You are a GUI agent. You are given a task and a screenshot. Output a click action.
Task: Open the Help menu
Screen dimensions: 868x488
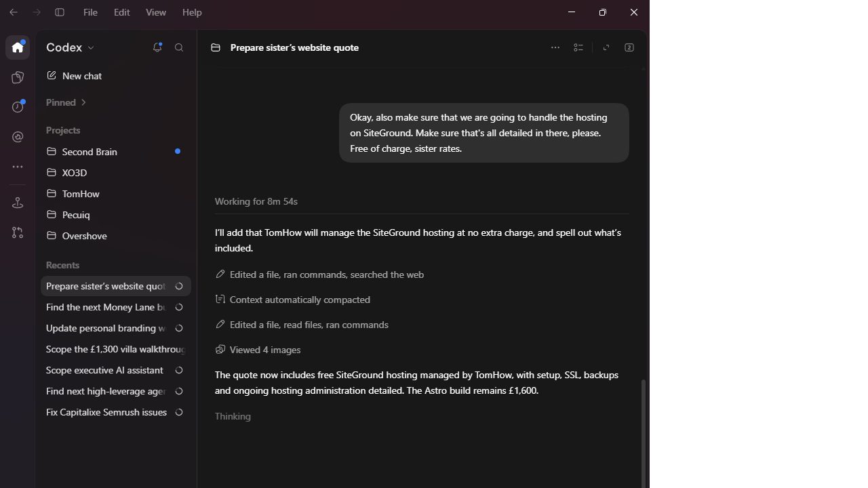pos(192,12)
